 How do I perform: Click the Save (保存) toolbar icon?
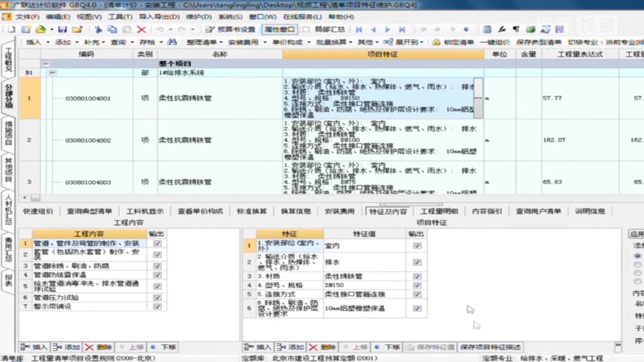(62, 29)
